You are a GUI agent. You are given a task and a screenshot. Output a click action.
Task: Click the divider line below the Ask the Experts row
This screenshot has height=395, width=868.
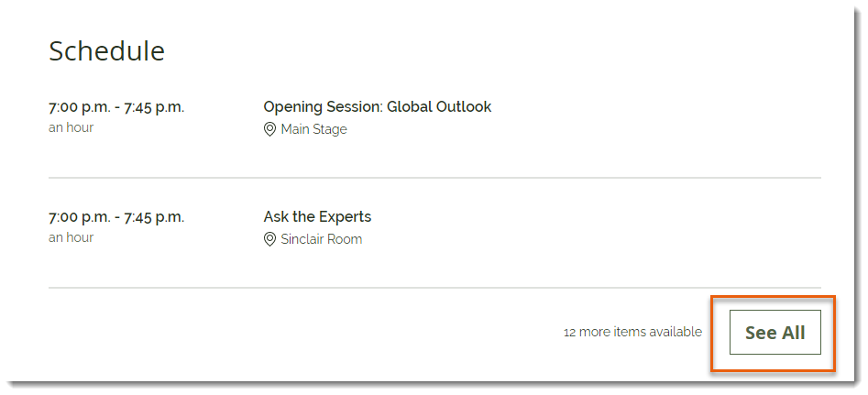(x=434, y=288)
